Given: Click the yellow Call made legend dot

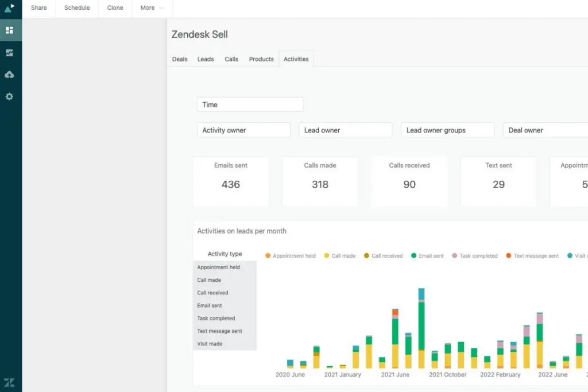Looking at the screenshot, I should (x=327, y=255).
